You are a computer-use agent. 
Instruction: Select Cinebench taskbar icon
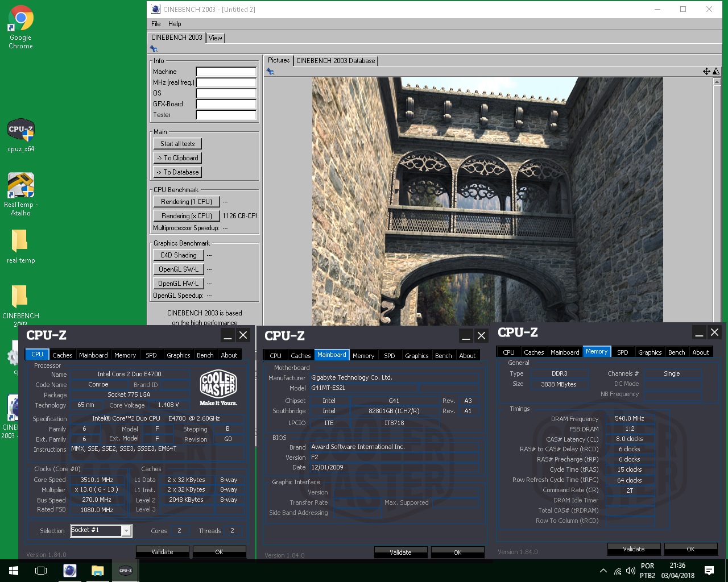click(70, 571)
